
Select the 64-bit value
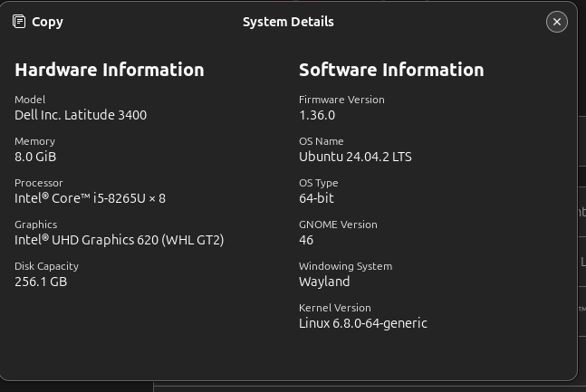[316, 198]
